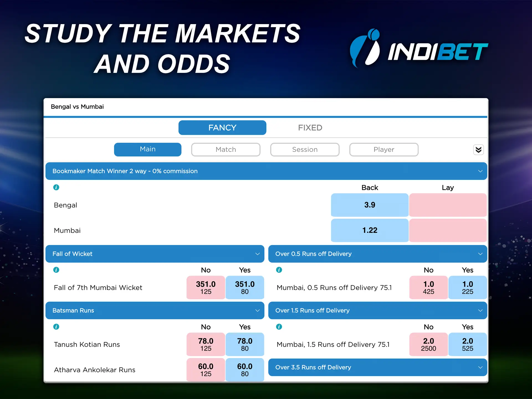
Task: Click the cricket ball icon in logo
Action: 375,28
